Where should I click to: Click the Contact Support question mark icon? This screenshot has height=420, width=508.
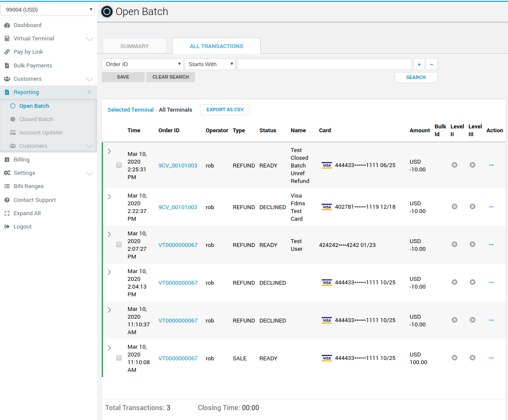[x=7, y=200]
